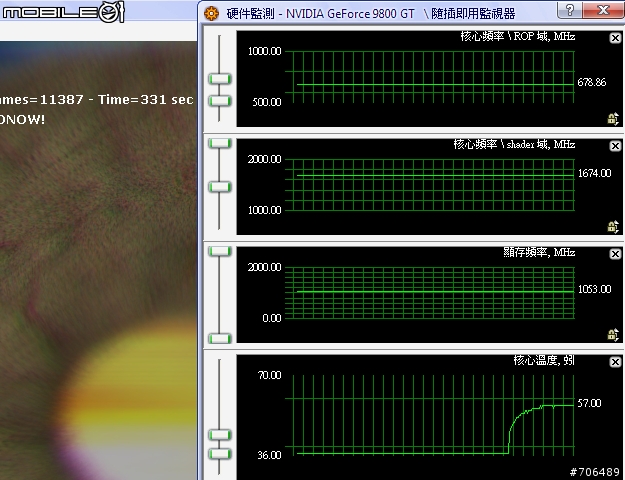The height and width of the screenshot is (480, 625).
Task: Click the lower slider handle of the temperature graph
Action: coord(220,454)
